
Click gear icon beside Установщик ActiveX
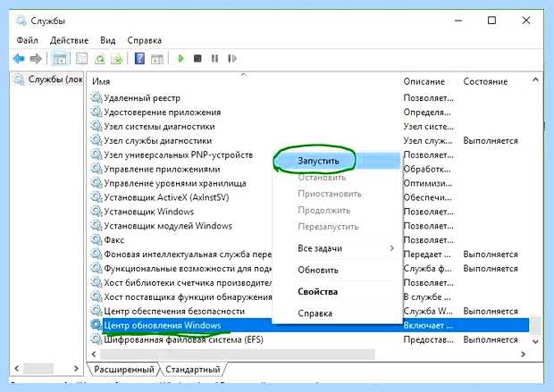97,197
